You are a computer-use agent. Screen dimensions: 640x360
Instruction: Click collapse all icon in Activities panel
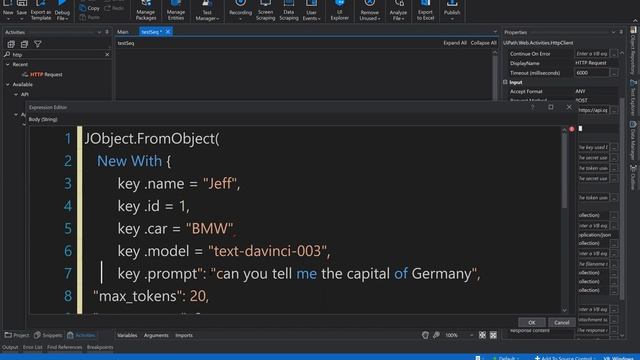(24, 44)
